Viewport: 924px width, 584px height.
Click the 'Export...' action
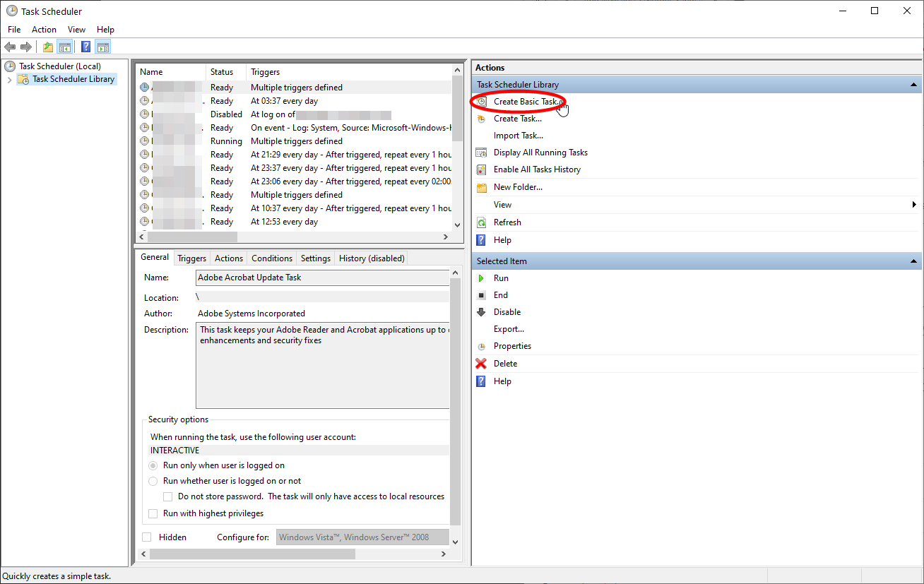[509, 329]
